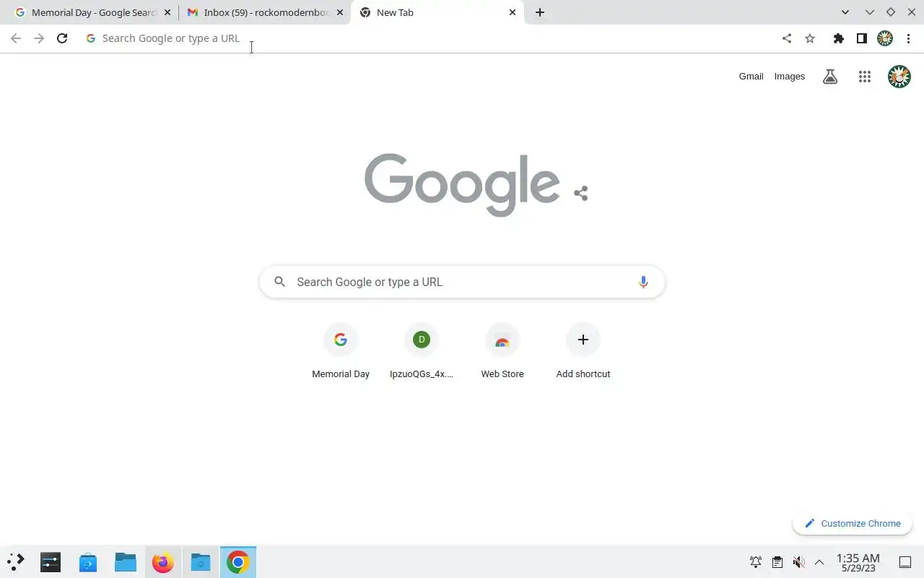Open the Google apps grid
Image resolution: width=924 pixels, height=578 pixels.
865,77
